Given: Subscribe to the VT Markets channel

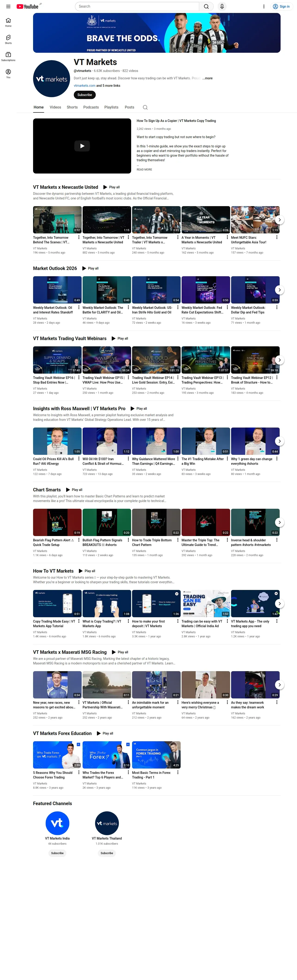Looking at the screenshot, I should (84, 95).
